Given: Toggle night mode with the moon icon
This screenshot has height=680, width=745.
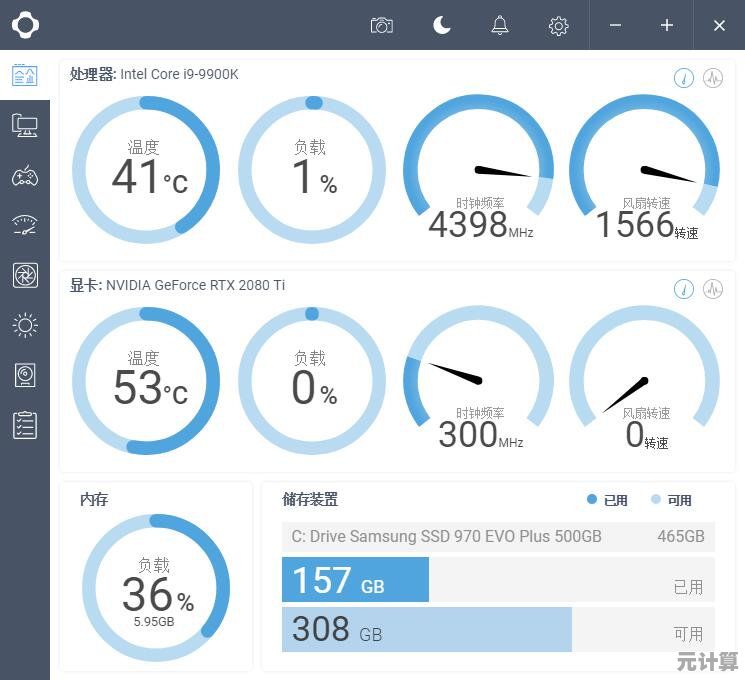Looking at the screenshot, I should pyautogui.click(x=441, y=26).
